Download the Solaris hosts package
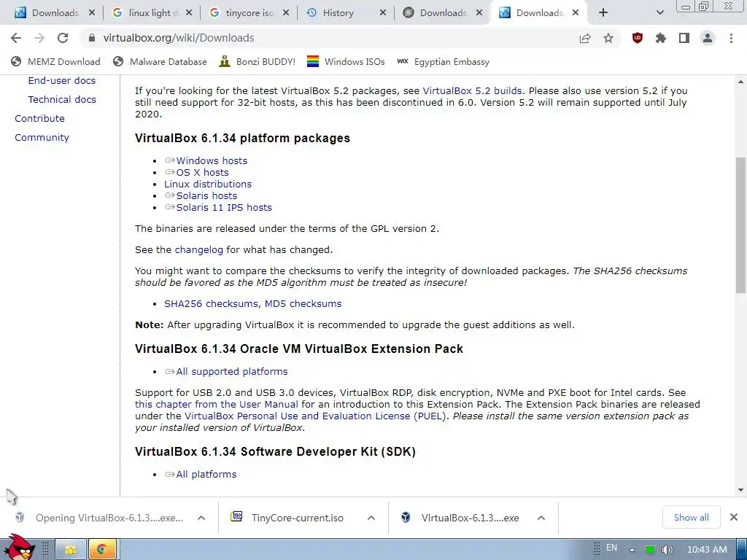747x560 pixels. pyautogui.click(x=206, y=195)
